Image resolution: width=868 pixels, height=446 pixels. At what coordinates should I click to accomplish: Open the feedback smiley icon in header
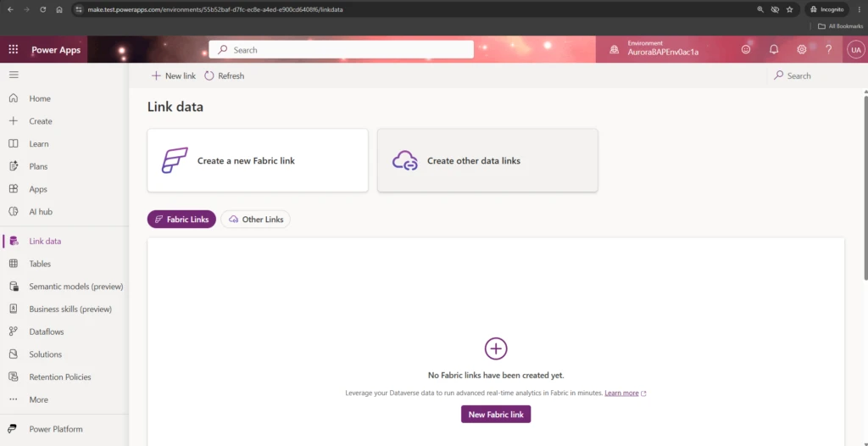pyautogui.click(x=746, y=49)
